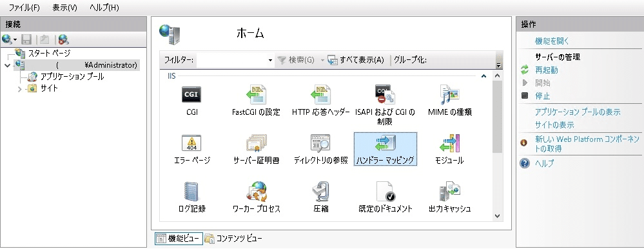Image resolution: width=644 pixels, height=249 pixels.
Task: Click アプリケーション プールの表示 link
Action: [578, 112]
